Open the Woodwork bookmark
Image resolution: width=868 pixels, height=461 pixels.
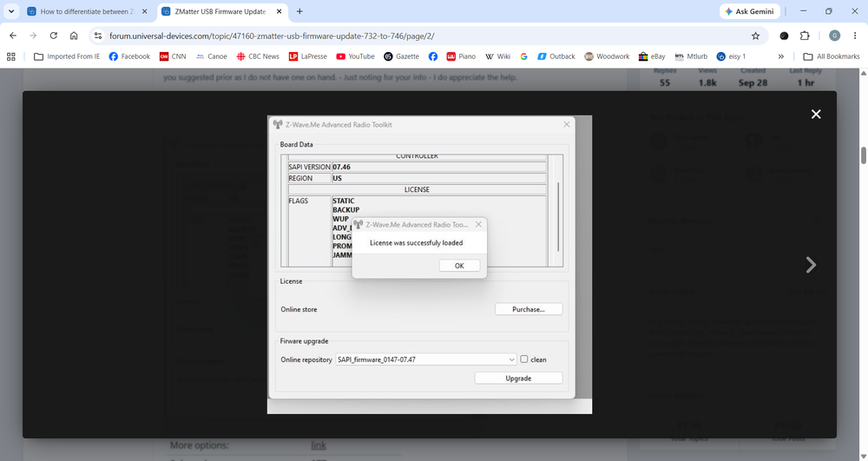(607, 56)
